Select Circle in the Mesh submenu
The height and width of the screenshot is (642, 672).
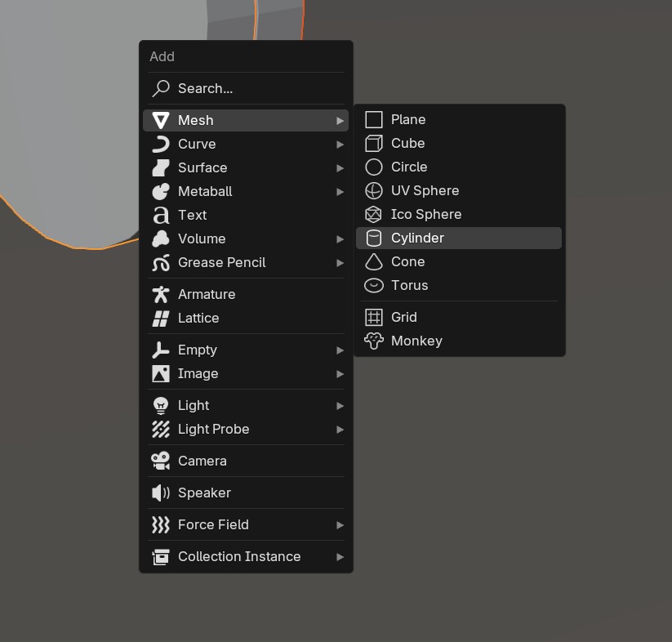tap(459, 167)
